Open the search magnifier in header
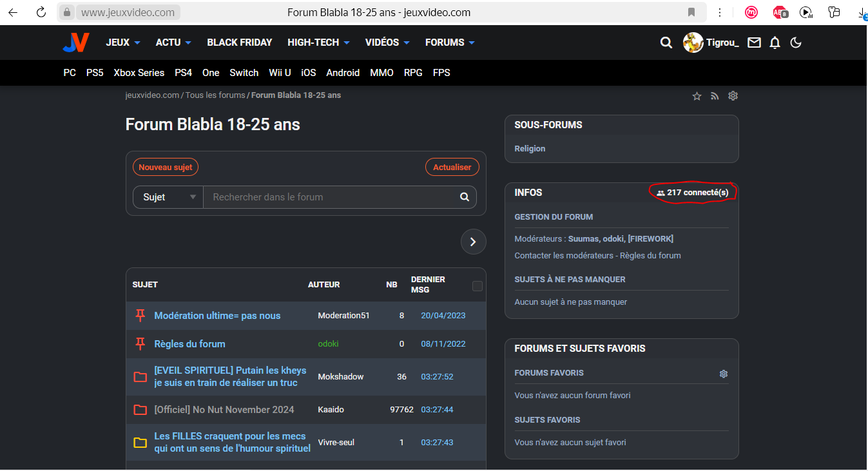Image resolution: width=868 pixels, height=471 pixels. coord(666,43)
